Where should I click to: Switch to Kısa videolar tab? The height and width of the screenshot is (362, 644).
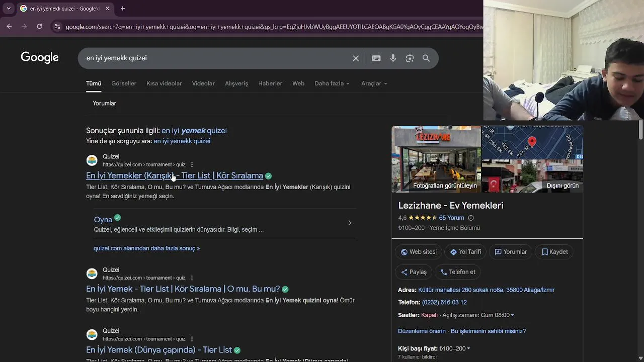[164, 83]
